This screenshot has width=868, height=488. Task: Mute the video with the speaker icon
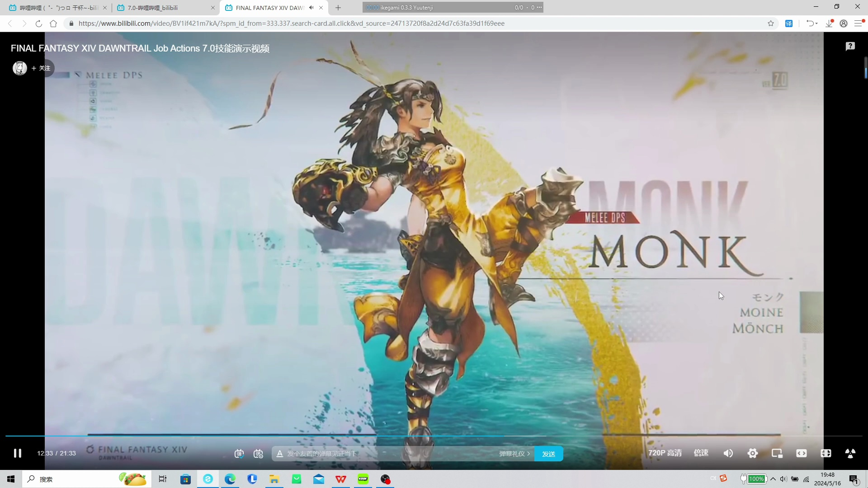coord(728,453)
